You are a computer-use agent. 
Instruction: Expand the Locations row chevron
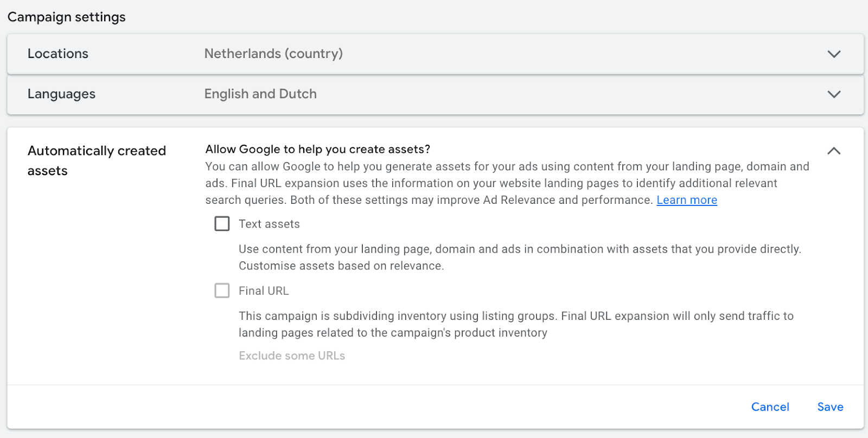click(834, 54)
